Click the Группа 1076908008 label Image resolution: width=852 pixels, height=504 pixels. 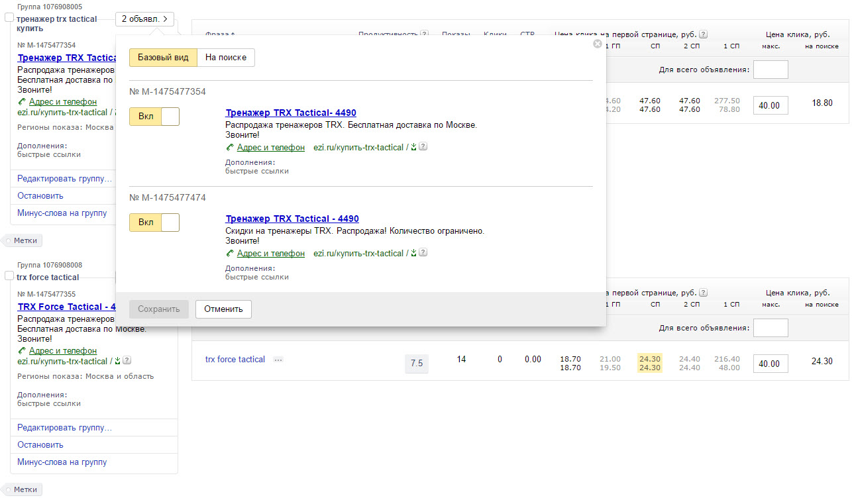[50, 265]
